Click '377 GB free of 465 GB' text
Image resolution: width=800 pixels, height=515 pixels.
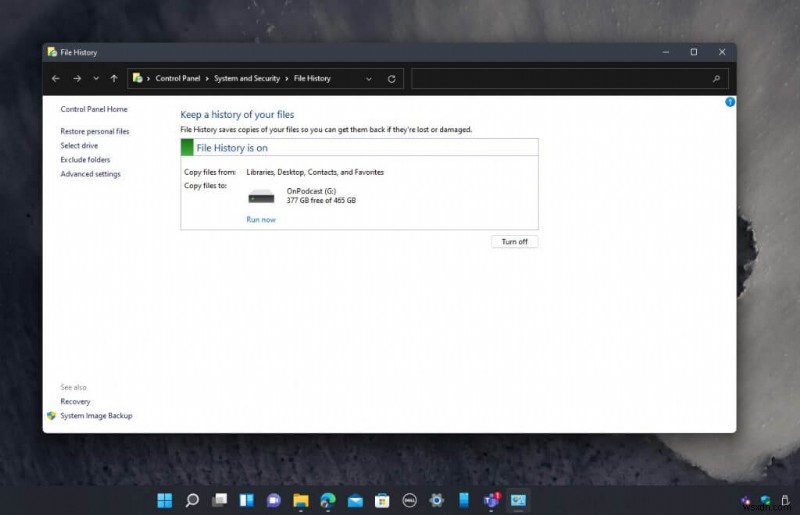coord(321,201)
